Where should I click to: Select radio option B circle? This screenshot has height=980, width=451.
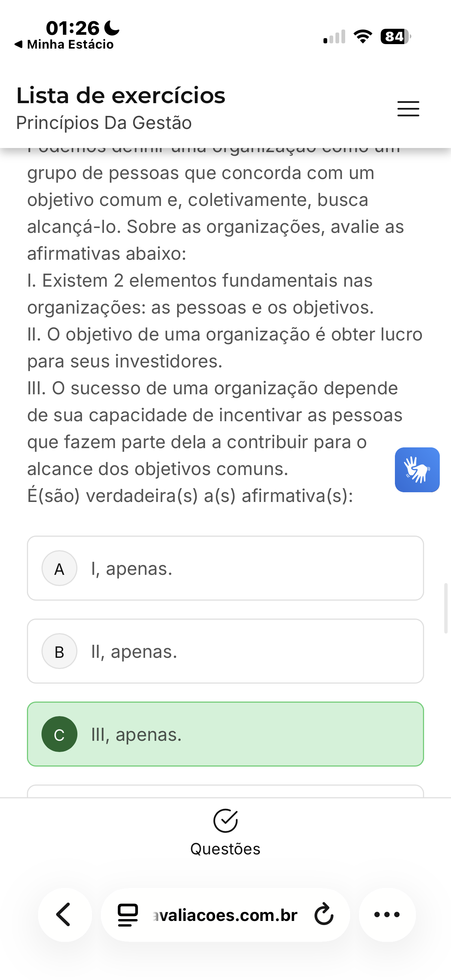(x=59, y=651)
